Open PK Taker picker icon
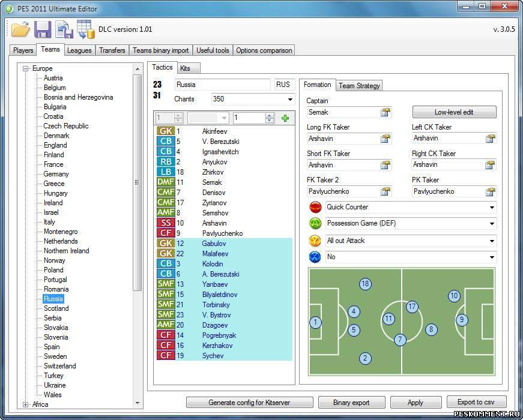 pos(491,191)
